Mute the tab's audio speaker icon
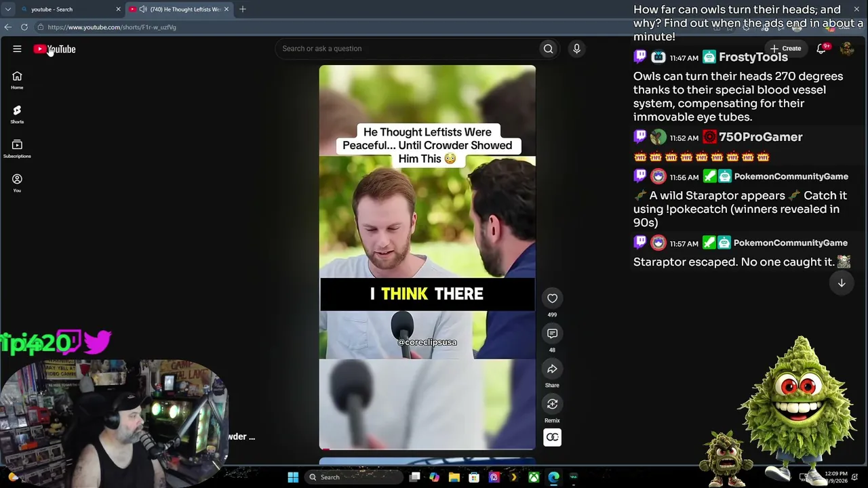This screenshot has height=488, width=868. tap(143, 9)
